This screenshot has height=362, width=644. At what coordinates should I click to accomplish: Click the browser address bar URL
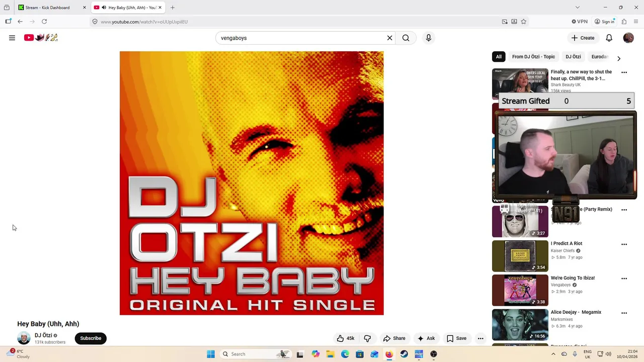pos(144,22)
